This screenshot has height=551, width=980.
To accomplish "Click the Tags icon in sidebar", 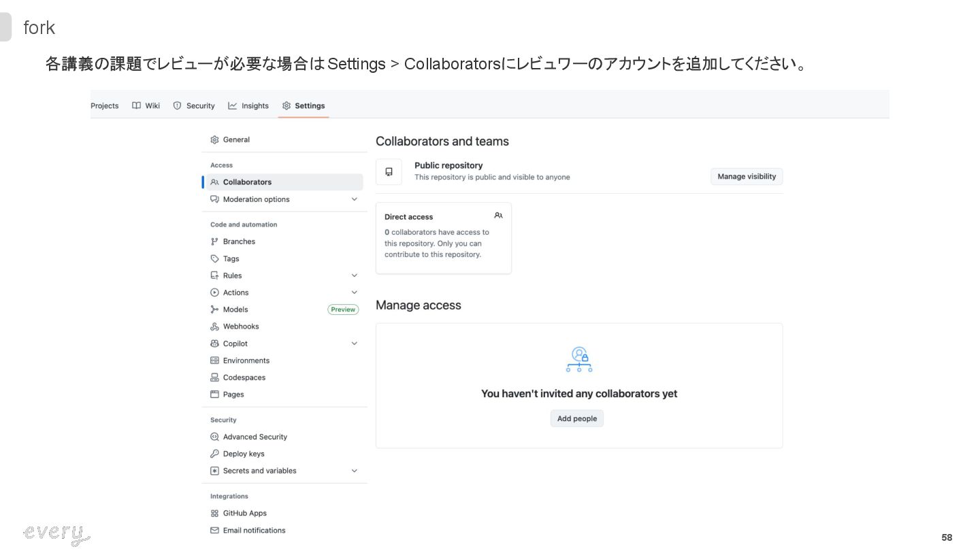I will [x=215, y=258].
